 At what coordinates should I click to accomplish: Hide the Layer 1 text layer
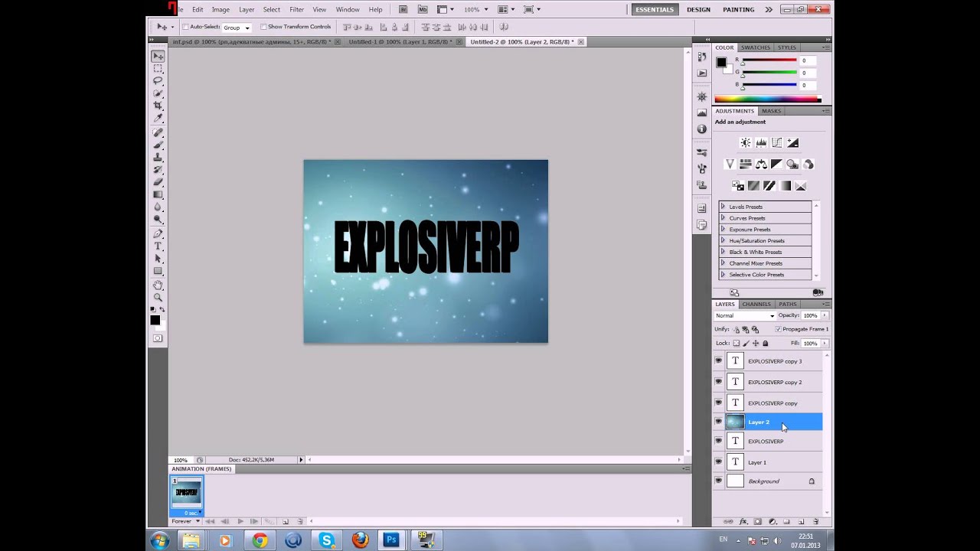tap(718, 461)
